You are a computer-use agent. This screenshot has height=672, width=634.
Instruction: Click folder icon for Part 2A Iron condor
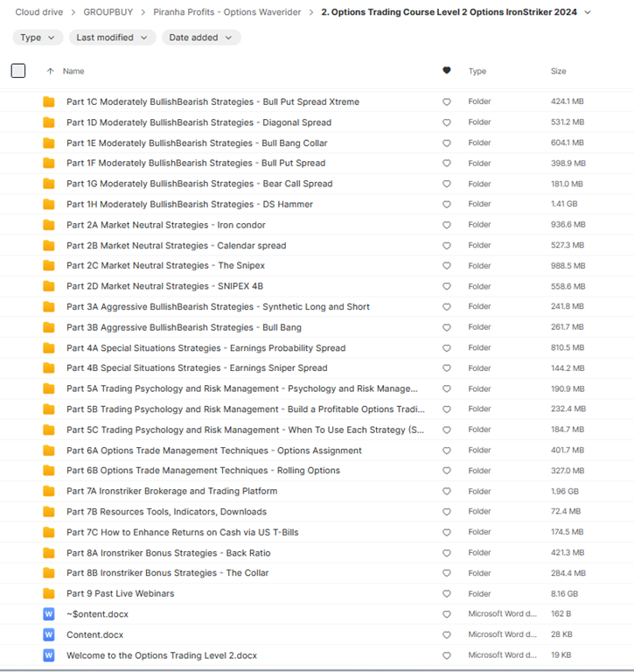[x=49, y=225]
